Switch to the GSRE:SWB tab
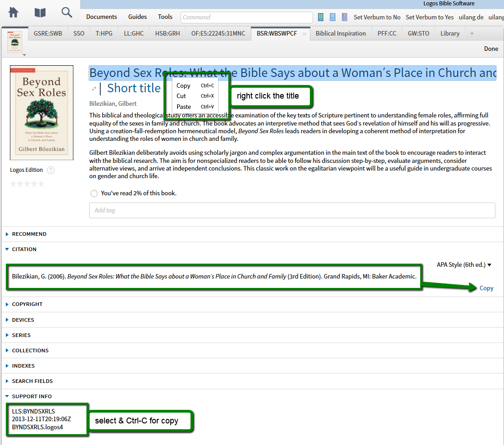 48,33
